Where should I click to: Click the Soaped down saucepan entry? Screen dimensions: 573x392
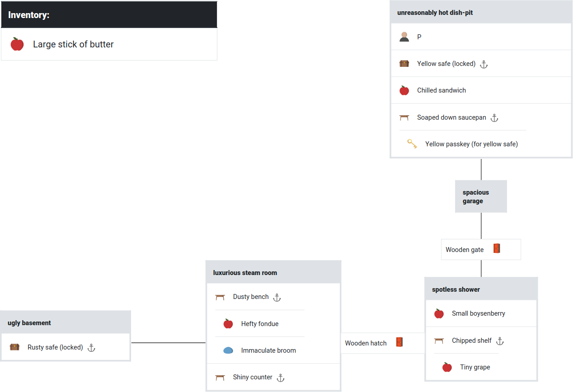tap(451, 117)
